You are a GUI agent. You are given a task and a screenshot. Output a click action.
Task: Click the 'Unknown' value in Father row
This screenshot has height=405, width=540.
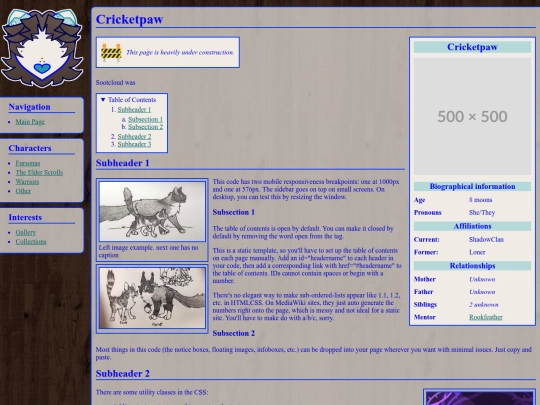pyautogui.click(x=482, y=292)
